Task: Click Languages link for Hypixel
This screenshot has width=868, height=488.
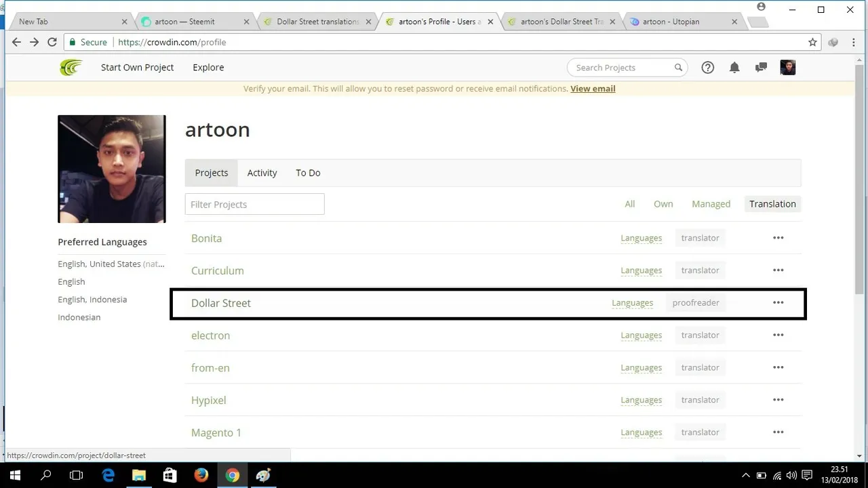Action: 641,400
